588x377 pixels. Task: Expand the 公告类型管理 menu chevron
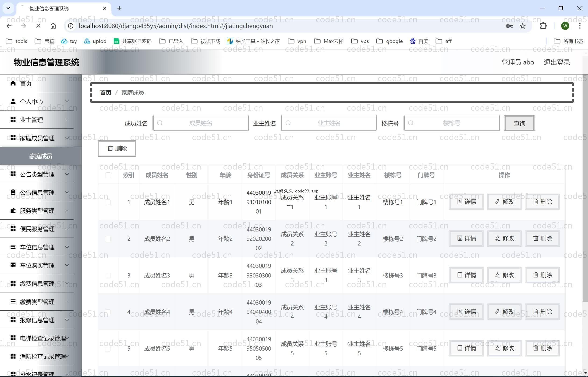click(x=67, y=174)
